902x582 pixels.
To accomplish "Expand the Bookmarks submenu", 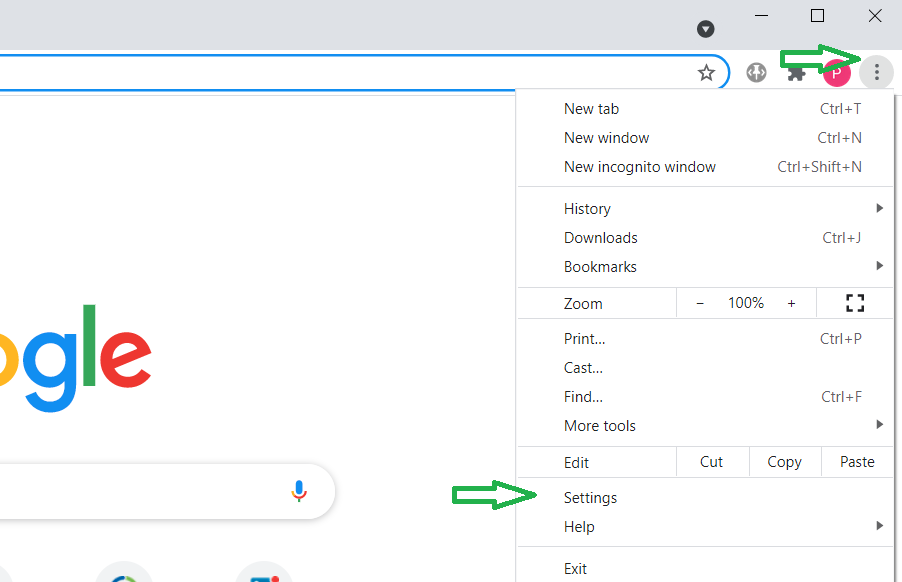I will (705, 266).
